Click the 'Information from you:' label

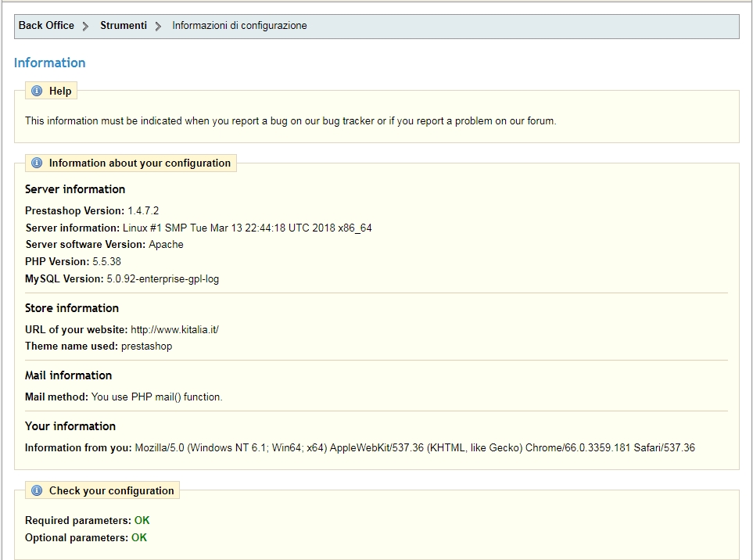pyautogui.click(x=78, y=447)
